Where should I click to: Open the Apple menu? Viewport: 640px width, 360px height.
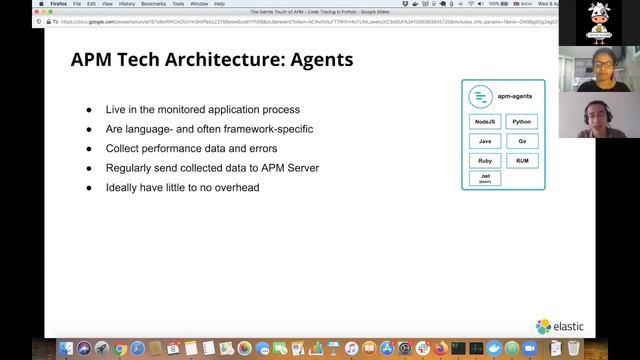(41, 4)
